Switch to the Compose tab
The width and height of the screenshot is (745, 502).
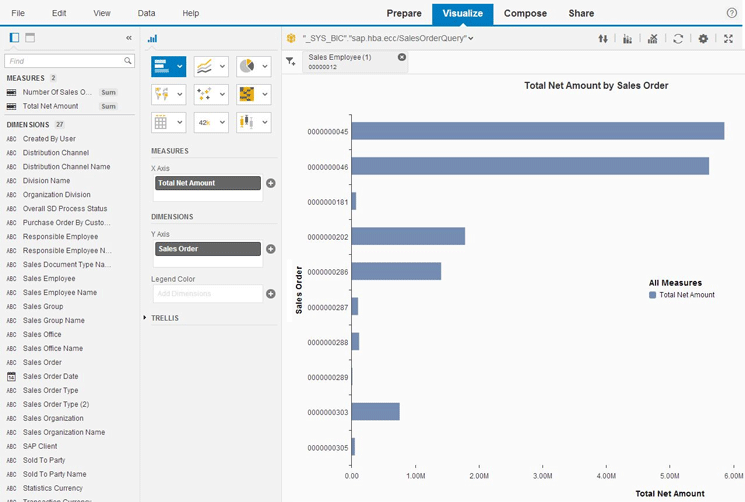(x=525, y=14)
